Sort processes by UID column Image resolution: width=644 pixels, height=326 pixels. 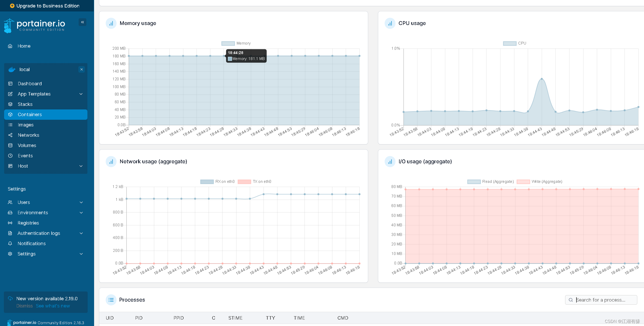pos(110,318)
